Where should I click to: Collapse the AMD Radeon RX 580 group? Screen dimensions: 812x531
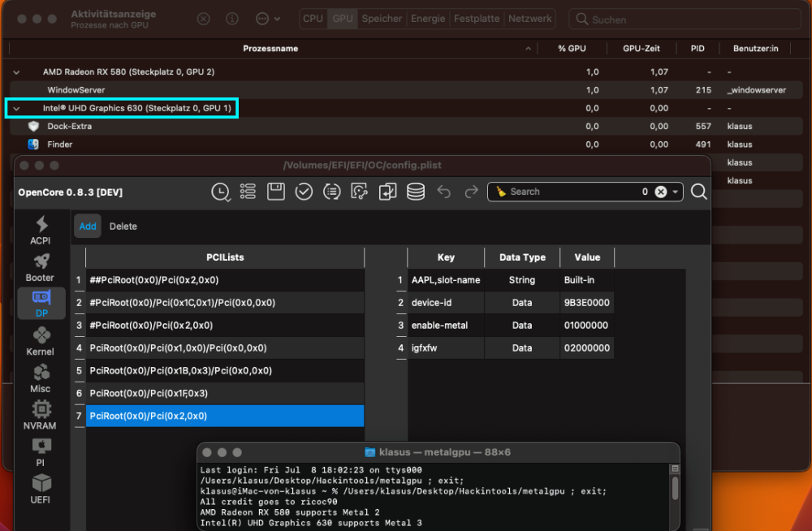coord(16,72)
